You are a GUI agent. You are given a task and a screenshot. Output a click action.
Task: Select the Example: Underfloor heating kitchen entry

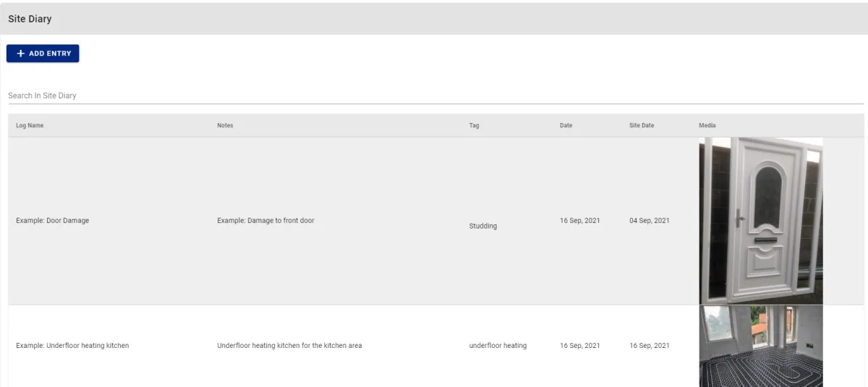[72, 346]
